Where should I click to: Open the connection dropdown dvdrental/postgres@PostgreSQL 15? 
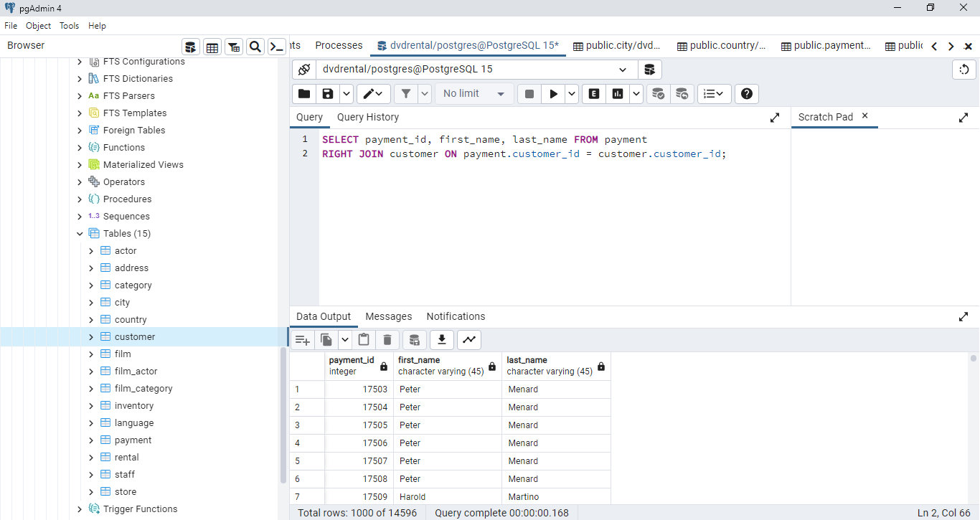tap(476, 70)
